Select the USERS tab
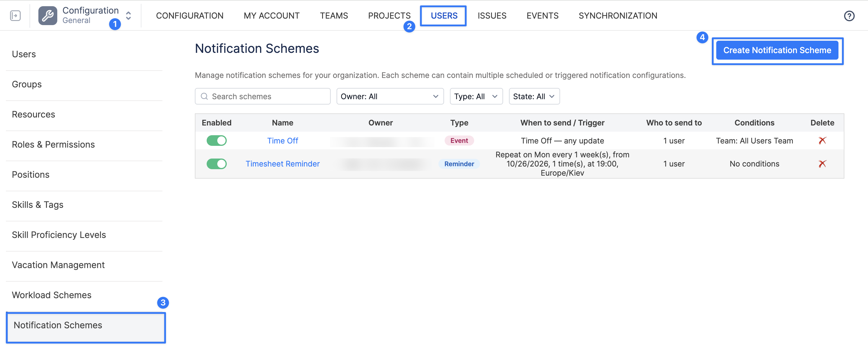Image resolution: width=868 pixels, height=346 pixels. [x=444, y=15]
